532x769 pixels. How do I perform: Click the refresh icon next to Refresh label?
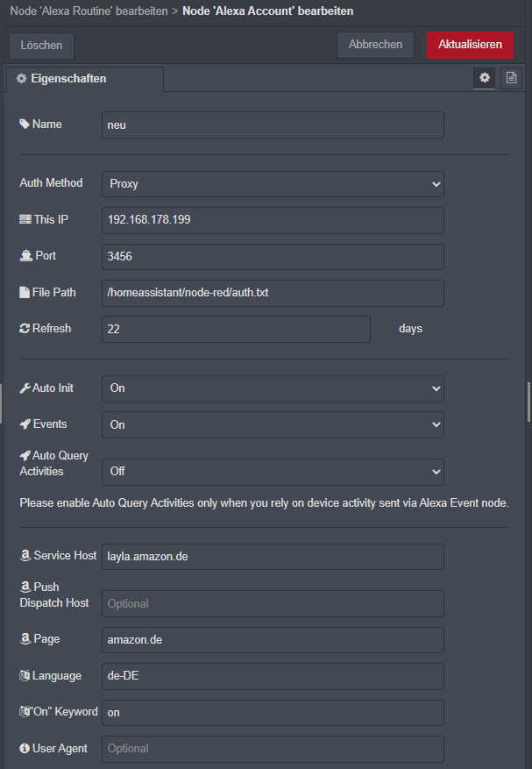[x=25, y=329]
